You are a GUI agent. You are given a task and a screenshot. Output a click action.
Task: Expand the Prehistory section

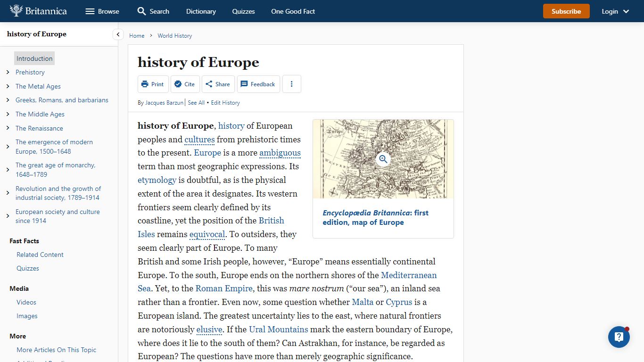[8, 72]
